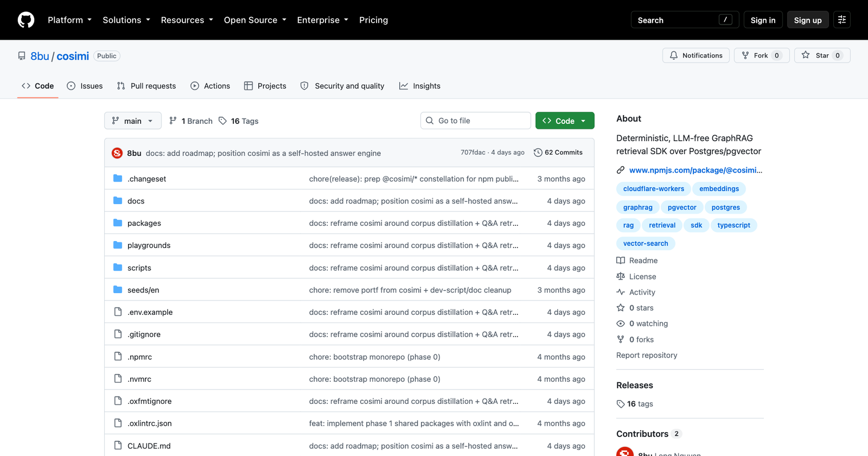Click the Sign up button
868x456 pixels.
coord(808,20)
